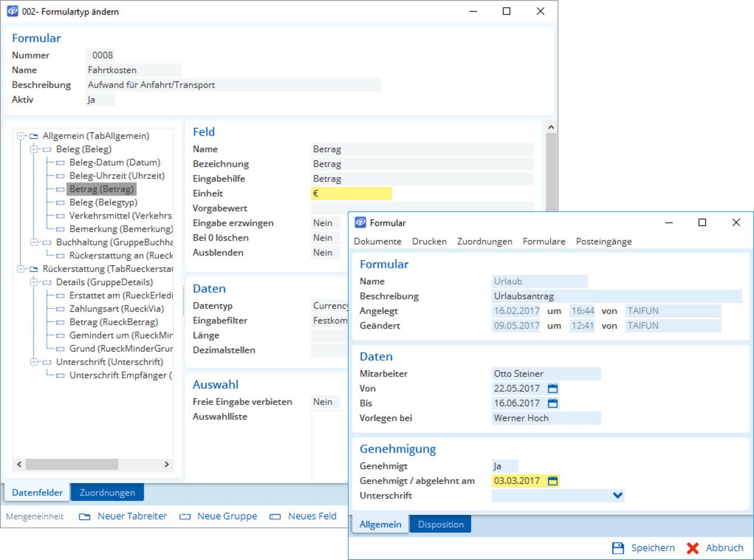The height and width of the screenshot is (560, 754).
Task: Collapse the Buchhaltung group node
Action: [34, 242]
